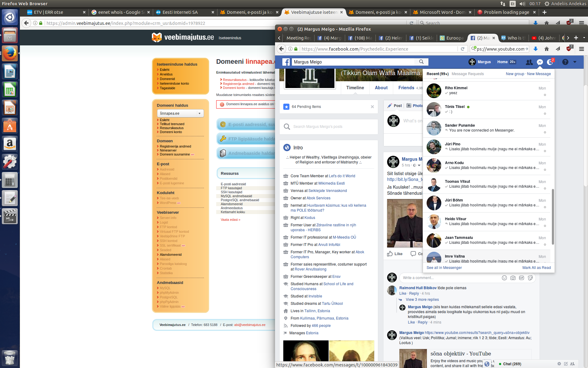Open the hamburger menu in the front Firefox window
This screenshot has width=588, height=368.
pyautogui.click(x=582, y=49)
